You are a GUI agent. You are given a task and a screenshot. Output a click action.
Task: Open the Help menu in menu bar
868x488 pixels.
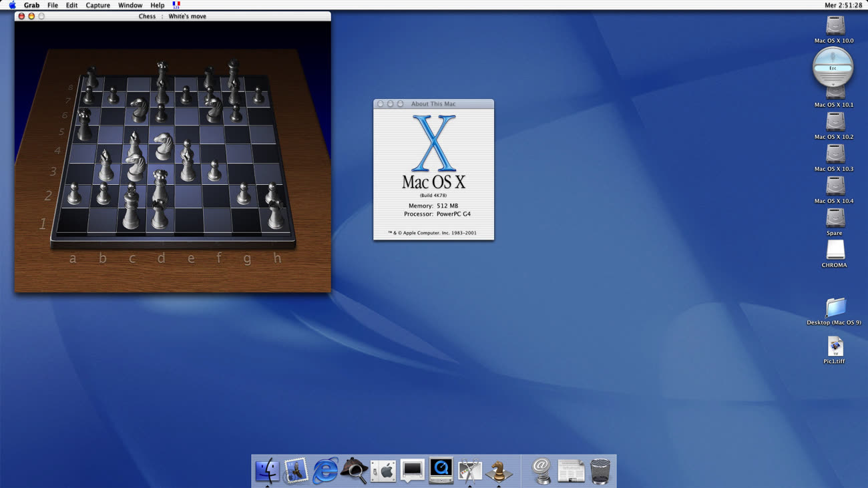click(x=157, y=5)
